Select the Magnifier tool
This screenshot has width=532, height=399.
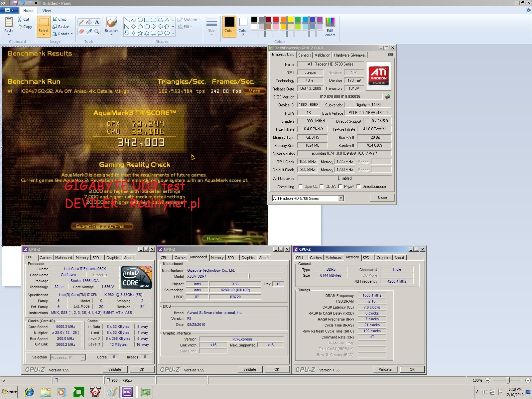tap(97, 32)
